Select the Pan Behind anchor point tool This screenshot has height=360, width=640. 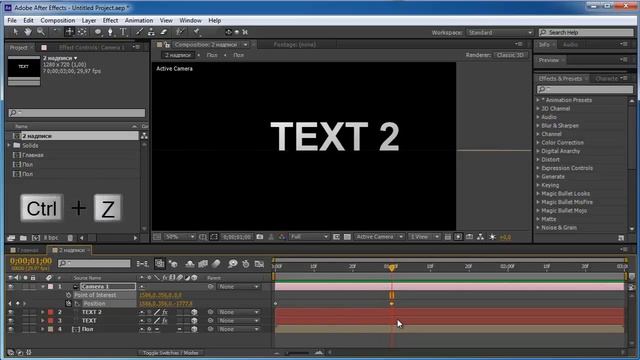(x=82, y=32)
